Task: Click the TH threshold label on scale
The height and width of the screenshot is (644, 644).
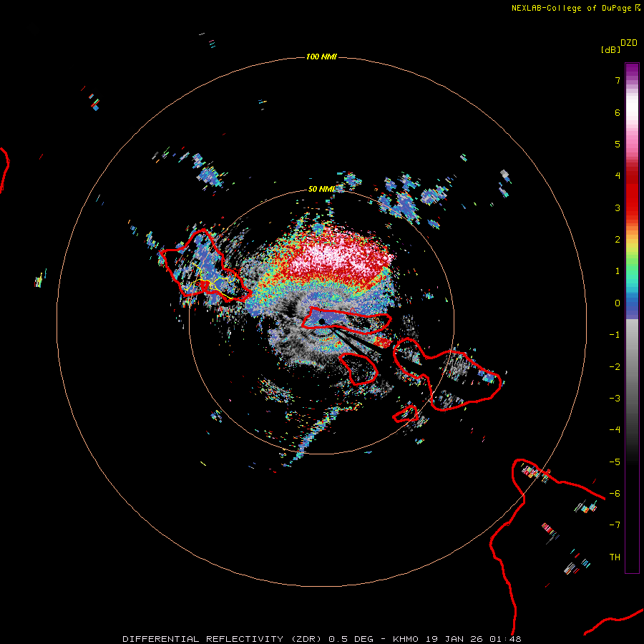Action: tap(615, 557)
